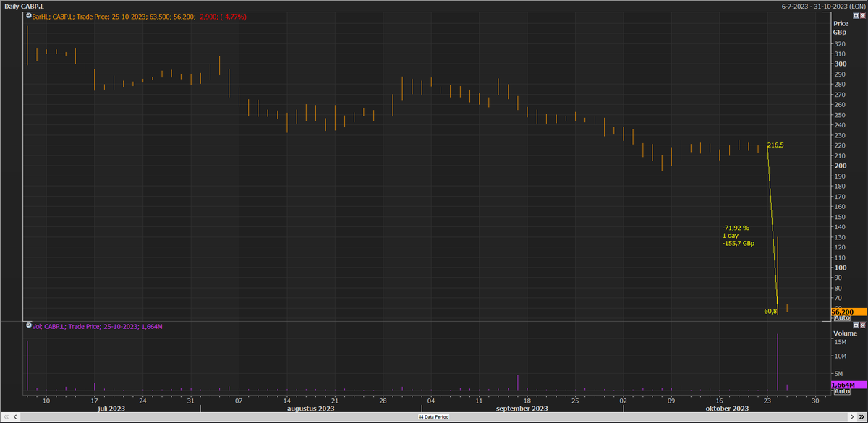Image resolution: width=868 pixels, height=423 pixels.
Task: Click the '-71,92 %' change annotation
Action: (736, 228)
